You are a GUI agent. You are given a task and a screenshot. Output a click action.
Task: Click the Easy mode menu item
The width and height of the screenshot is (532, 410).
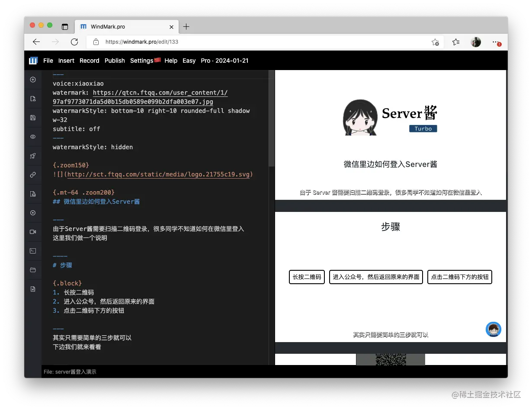tap(189, 61)
